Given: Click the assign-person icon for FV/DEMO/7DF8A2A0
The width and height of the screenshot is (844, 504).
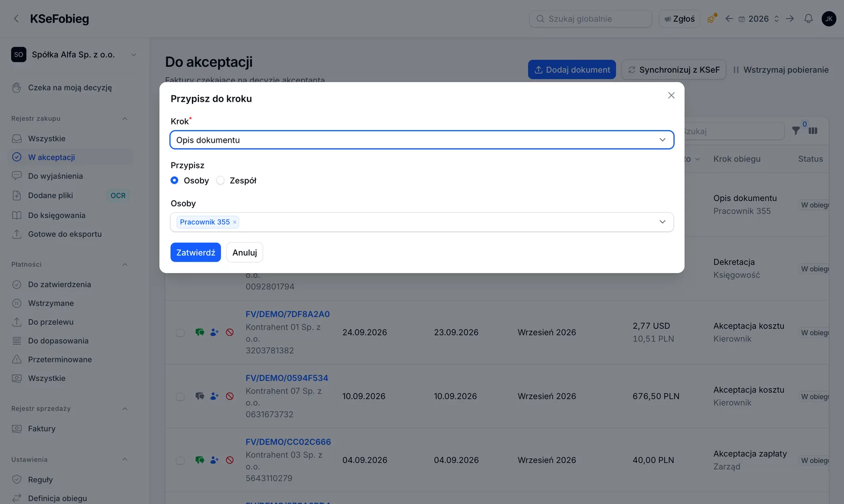Looking at the screenshot, I should click(214, 333).
